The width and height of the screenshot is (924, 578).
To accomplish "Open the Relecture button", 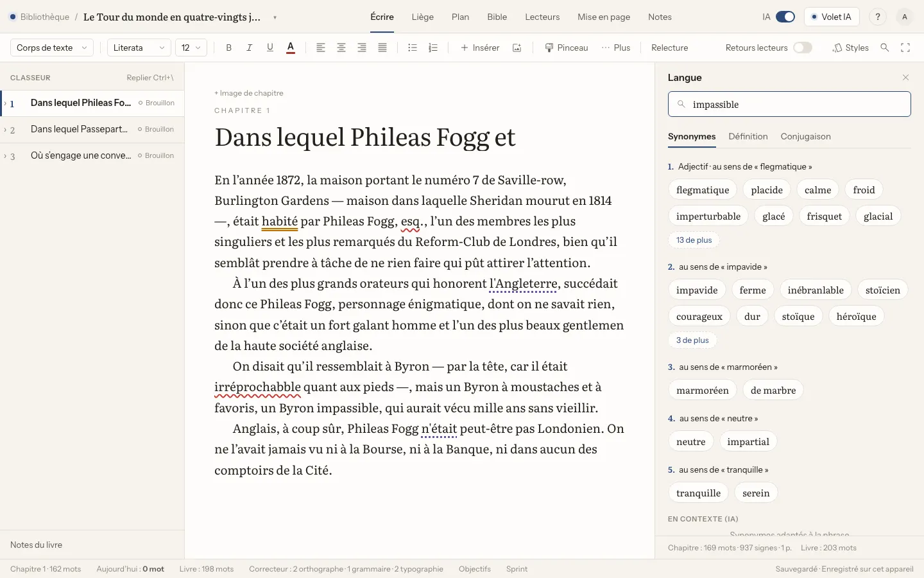I will coord(669,48).
